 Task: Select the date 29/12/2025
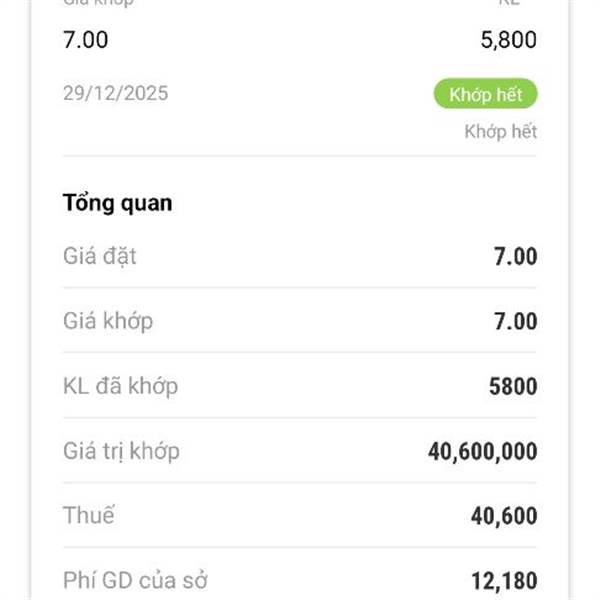click(115, 95)
